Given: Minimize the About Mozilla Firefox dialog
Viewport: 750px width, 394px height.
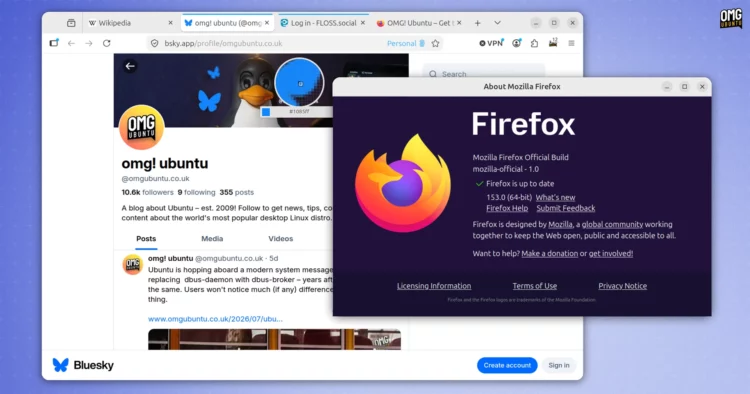Looking at the screenshot, I should pyautogui.click(x=667, y=87).
